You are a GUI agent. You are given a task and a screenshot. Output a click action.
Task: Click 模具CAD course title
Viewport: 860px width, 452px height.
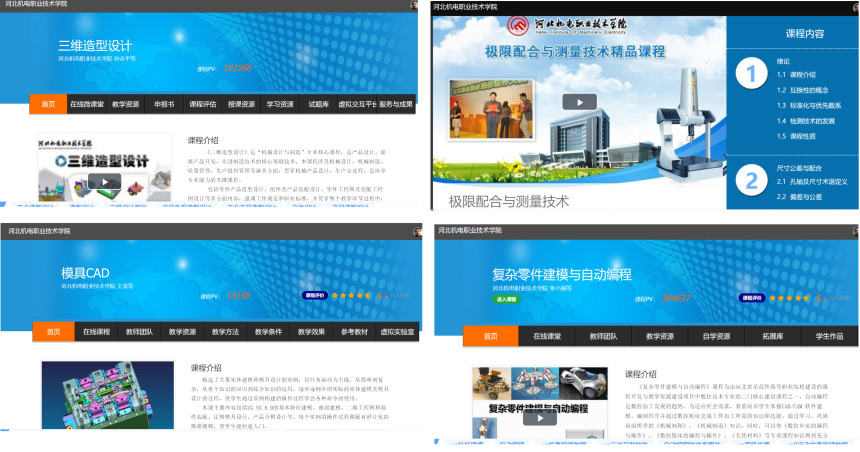click(85, 273)
